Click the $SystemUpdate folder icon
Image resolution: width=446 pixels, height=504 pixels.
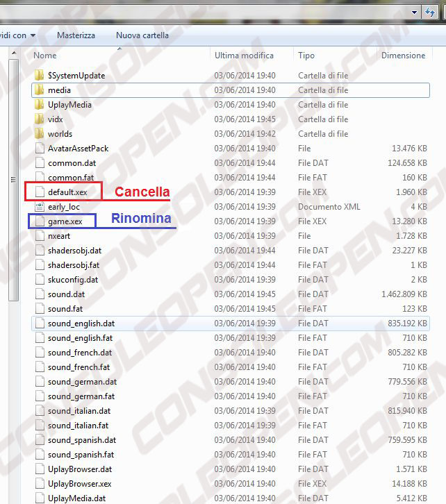tap(39, 75)
